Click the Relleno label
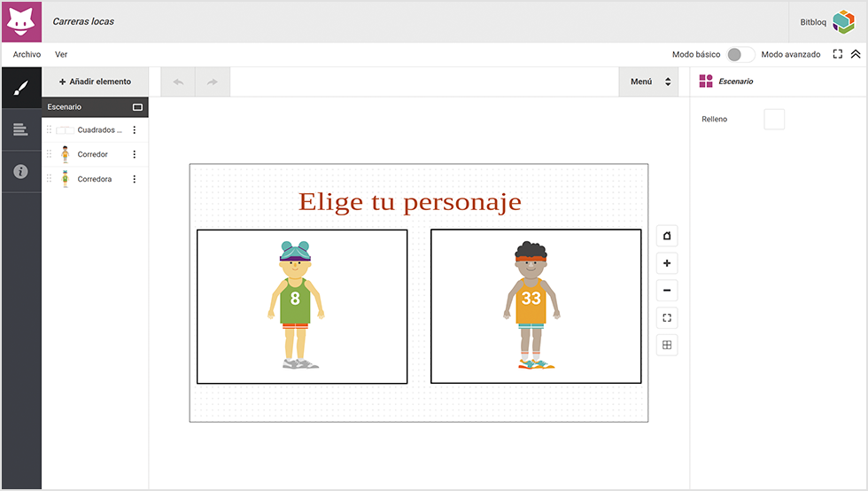Viewport: 868px width, 491px height. 714,119
